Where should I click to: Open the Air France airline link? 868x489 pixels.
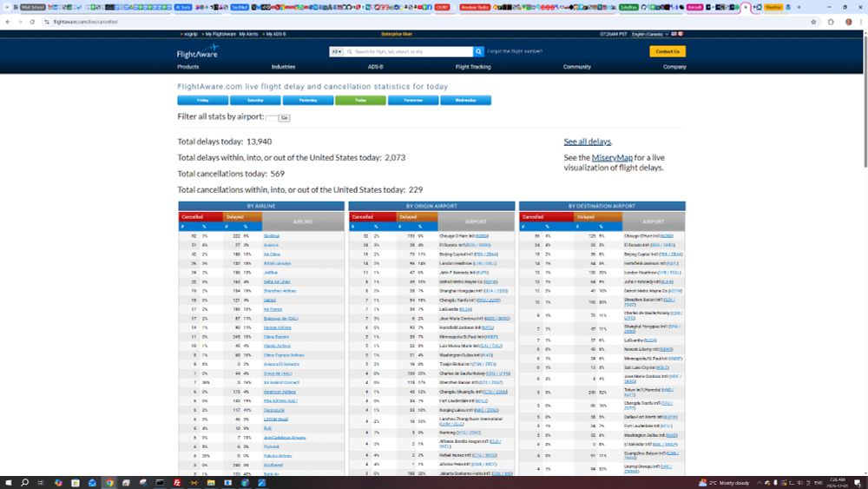tap(273, 309)
